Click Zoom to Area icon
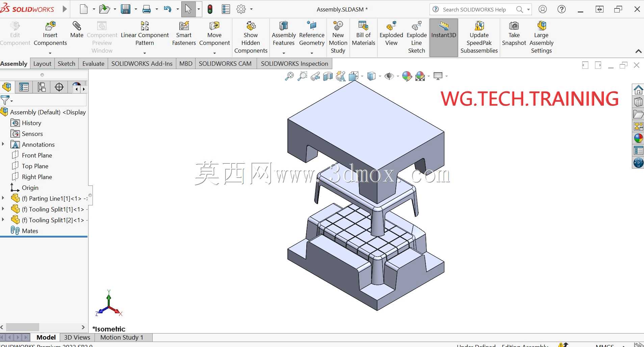The width and height of the screenshot is (644, 347). click(302, 76)
